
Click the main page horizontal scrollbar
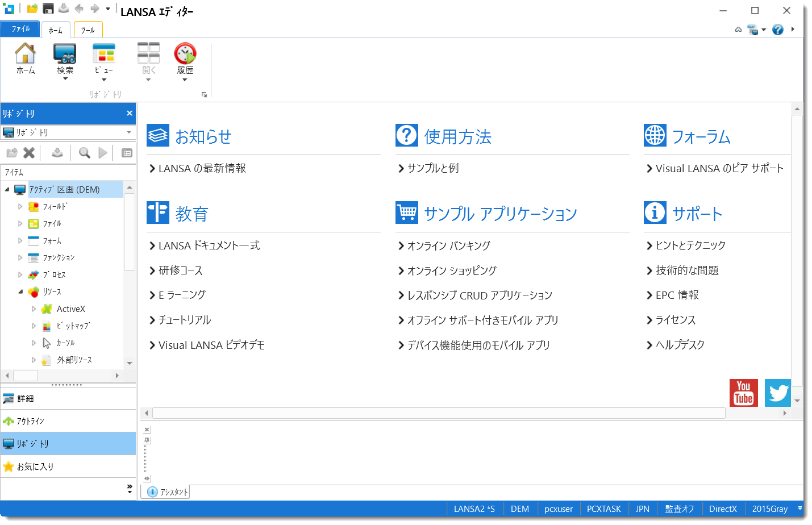coord(439,413)
